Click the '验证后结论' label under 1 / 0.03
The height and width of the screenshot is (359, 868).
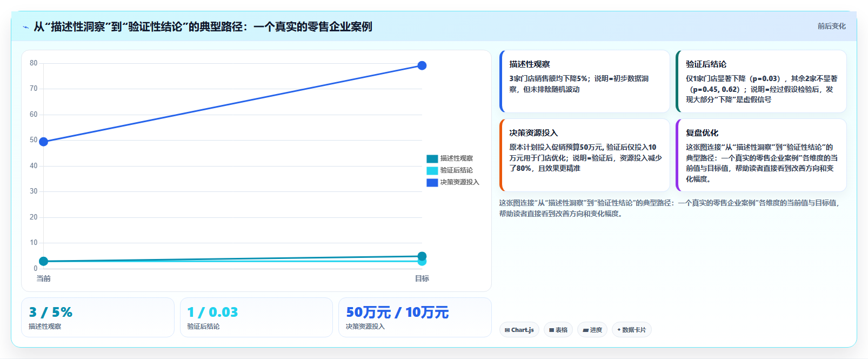[x=203, y=327]
